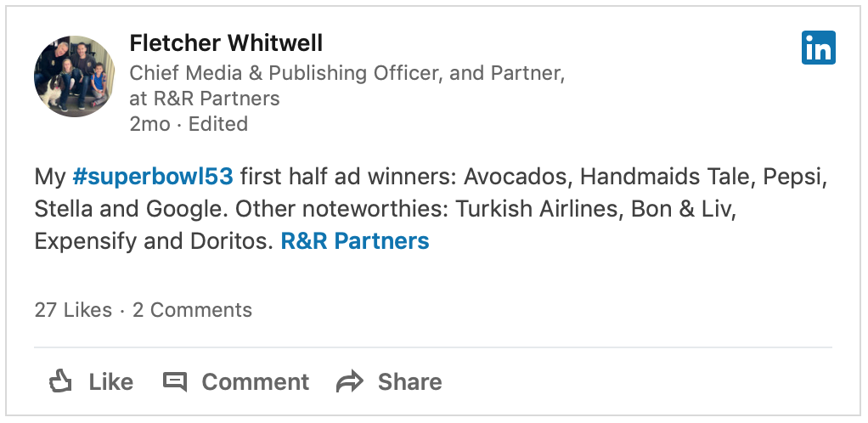This screenshot has width=868, height=423.
Task: Click the post text 'Expensify and Doritos'
Action: pos(154,242)
